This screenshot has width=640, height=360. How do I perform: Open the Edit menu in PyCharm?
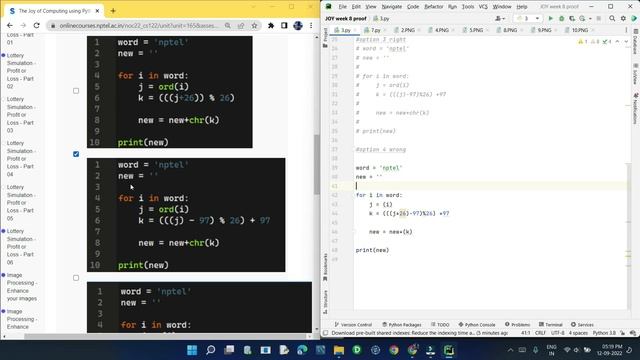(x=356, y=7)
